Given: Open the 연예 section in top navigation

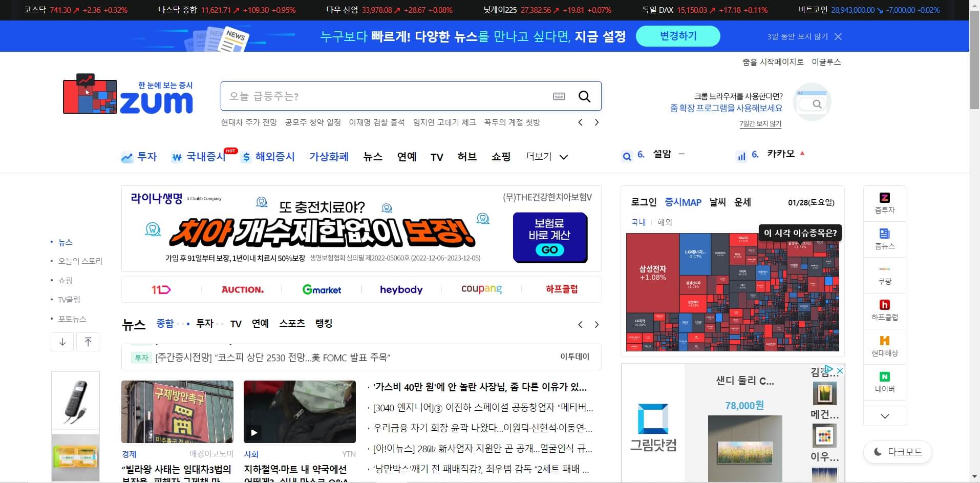Looking at the screenshot, I should point(406,157).
